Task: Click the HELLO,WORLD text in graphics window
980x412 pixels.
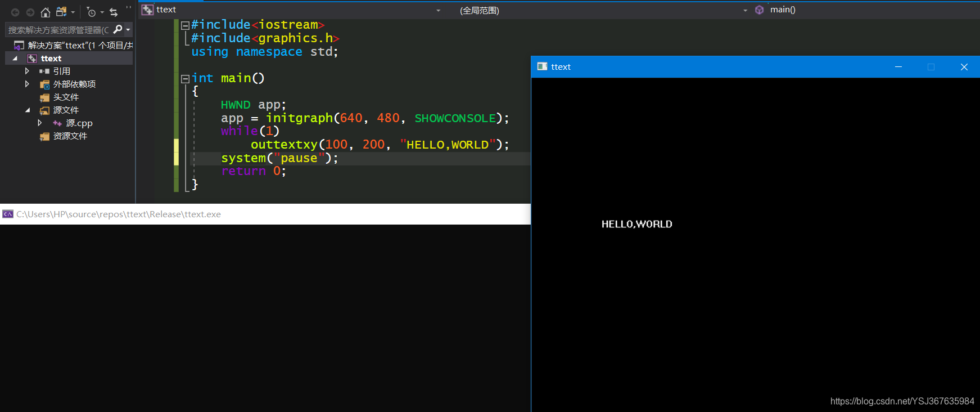Action: tap(637, 224)
